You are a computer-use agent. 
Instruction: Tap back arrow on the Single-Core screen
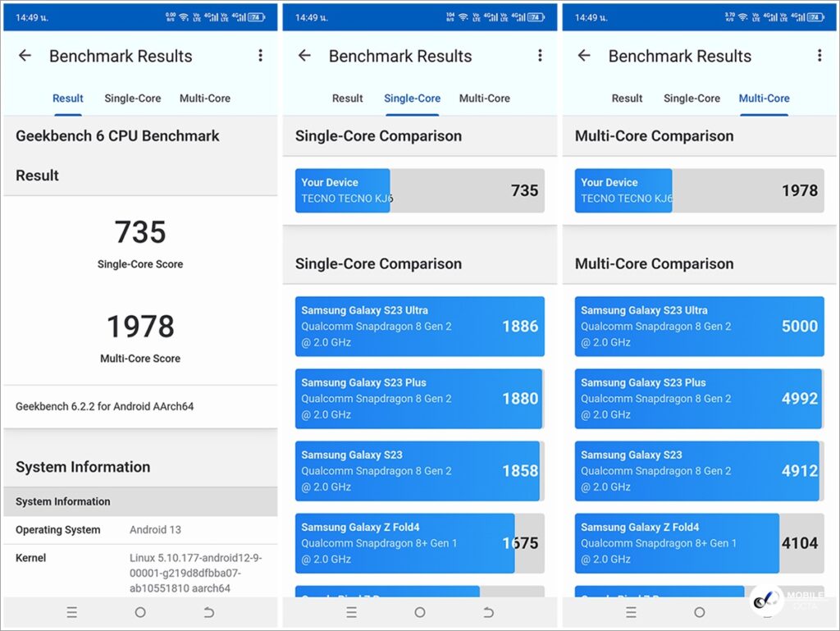point(305,55)
